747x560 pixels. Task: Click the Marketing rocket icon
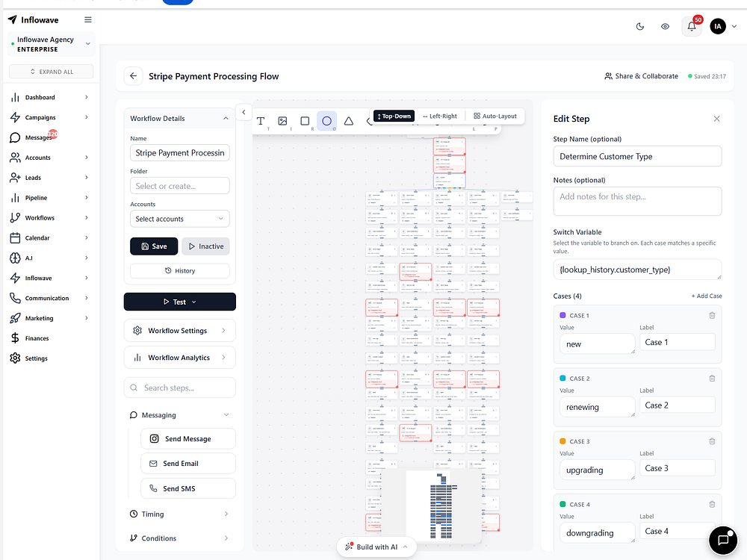(x=15, y=318)
